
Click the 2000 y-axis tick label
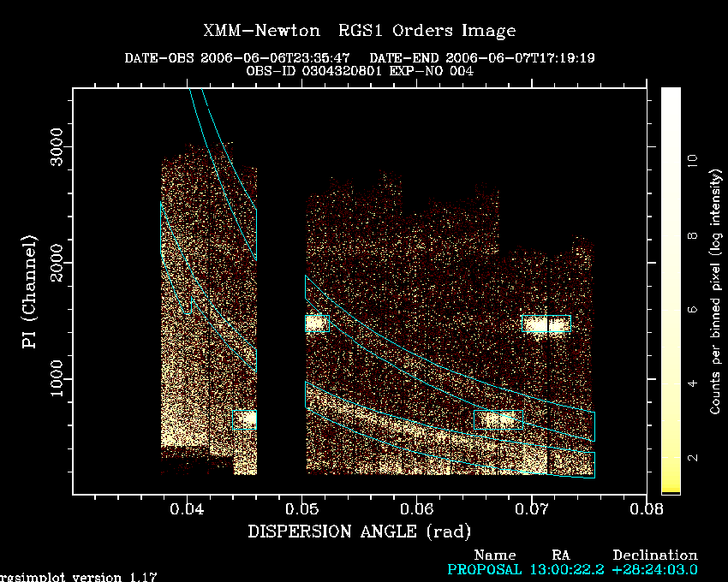[57, 263]
